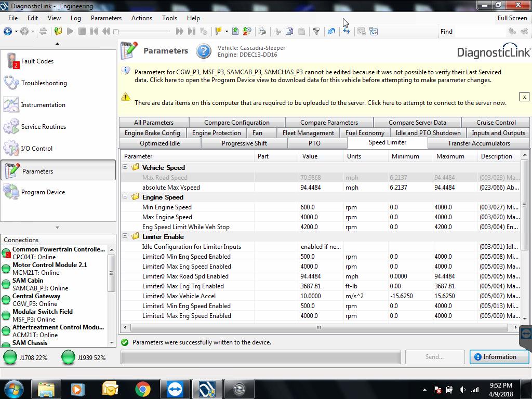Collapse the Vehicle Speed group
The width and height of the screenshot is (532, 399).
[x=125, y=167]
